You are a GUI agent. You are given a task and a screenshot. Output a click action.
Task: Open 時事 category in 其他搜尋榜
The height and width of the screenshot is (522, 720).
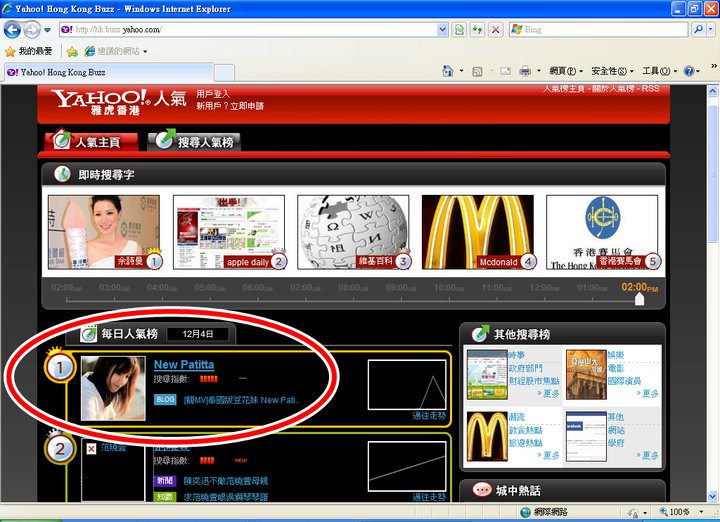(517, 355)
